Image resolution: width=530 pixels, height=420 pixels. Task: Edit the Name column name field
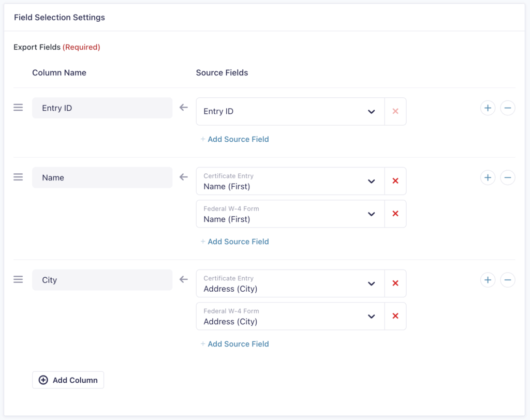(102, 177)
